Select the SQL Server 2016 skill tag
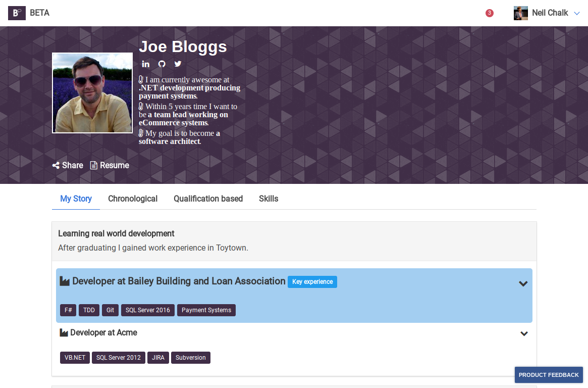588x388 pixels. (x=148, y=310)
